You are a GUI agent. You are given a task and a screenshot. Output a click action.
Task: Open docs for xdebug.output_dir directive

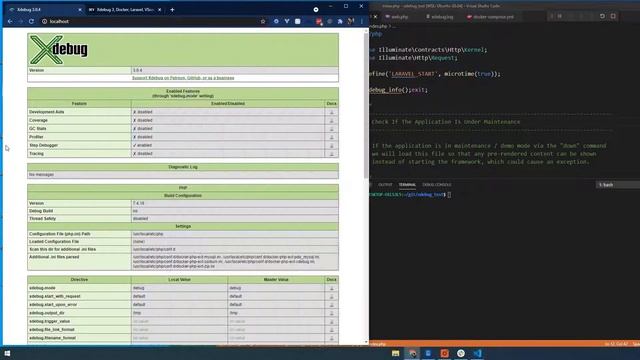[x=331, y=313]
